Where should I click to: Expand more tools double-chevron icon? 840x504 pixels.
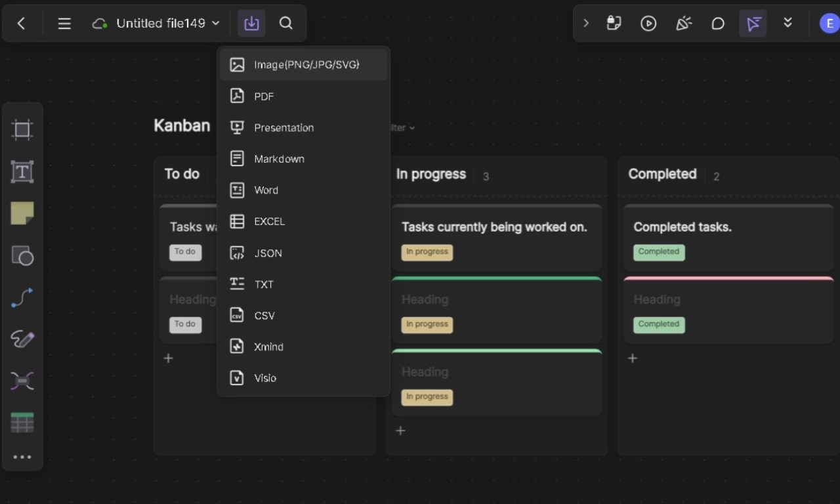point(787,24)
